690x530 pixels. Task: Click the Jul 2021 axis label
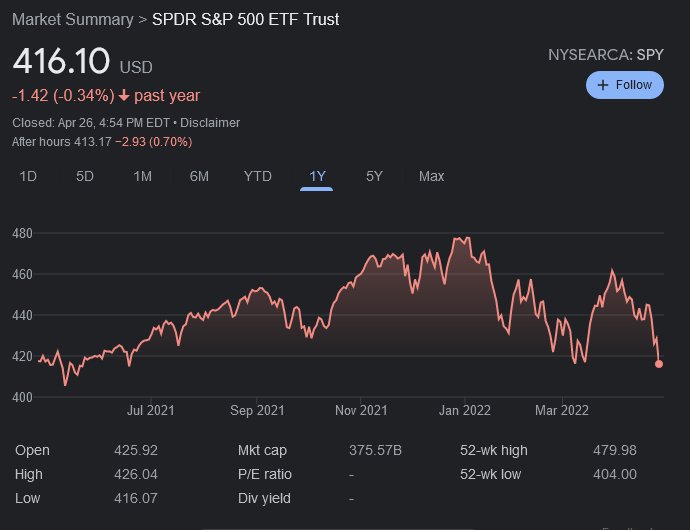[x=150, y=411]
